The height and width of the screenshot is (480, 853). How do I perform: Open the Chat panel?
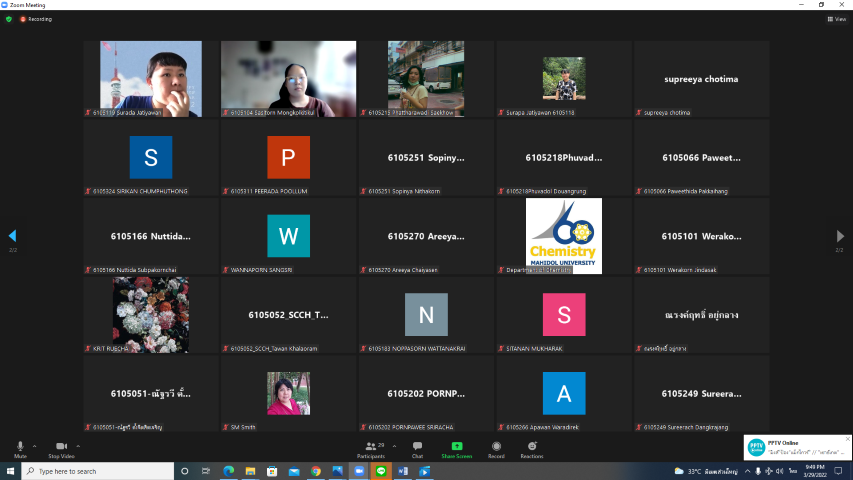pyautogui.click(x=417, y=448)
